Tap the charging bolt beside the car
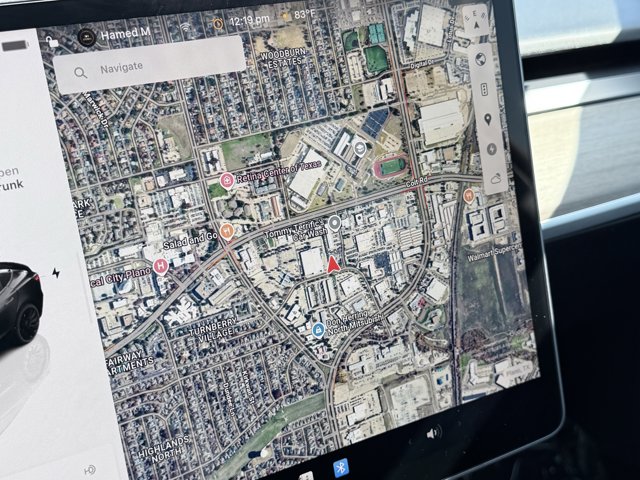This screenshot has width=640, height=480. 56,273
